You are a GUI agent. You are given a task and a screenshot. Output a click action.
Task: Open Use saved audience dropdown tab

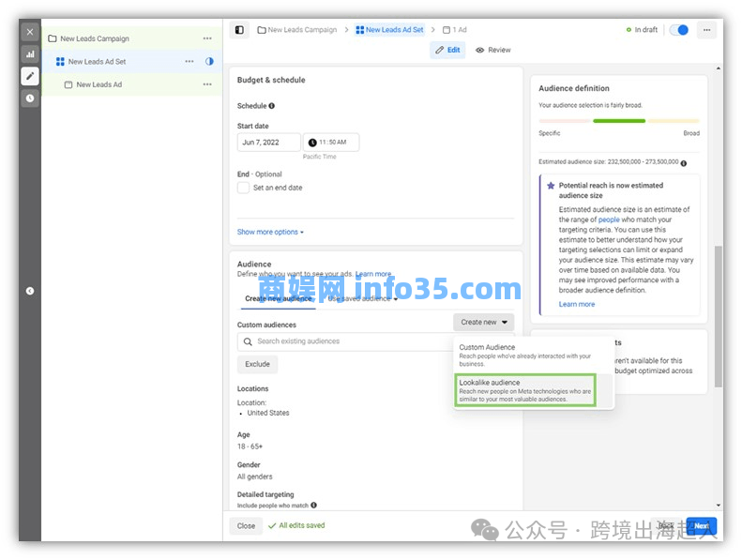pyautogui.click(x=362, y=298)
